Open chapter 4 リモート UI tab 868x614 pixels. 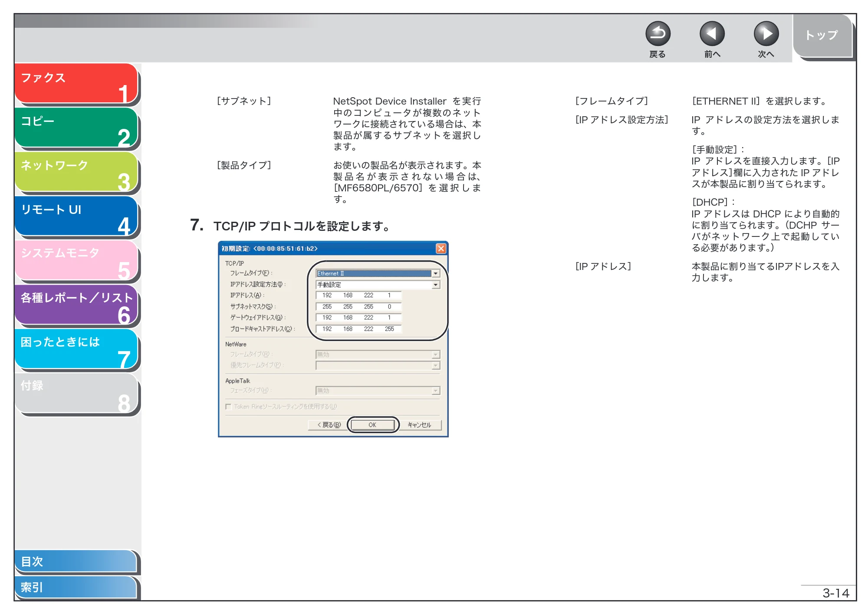pyautogui.click(x=76, y=216)
